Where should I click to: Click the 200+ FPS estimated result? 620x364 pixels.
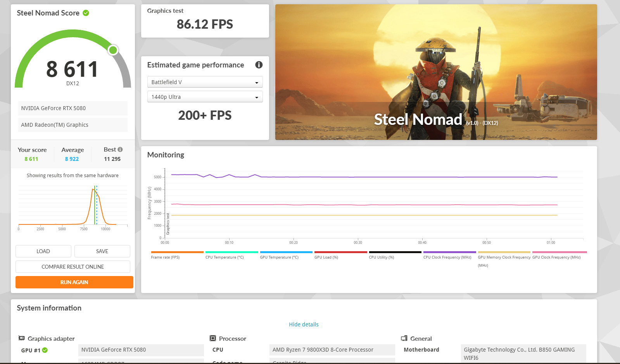coord(205,116)
